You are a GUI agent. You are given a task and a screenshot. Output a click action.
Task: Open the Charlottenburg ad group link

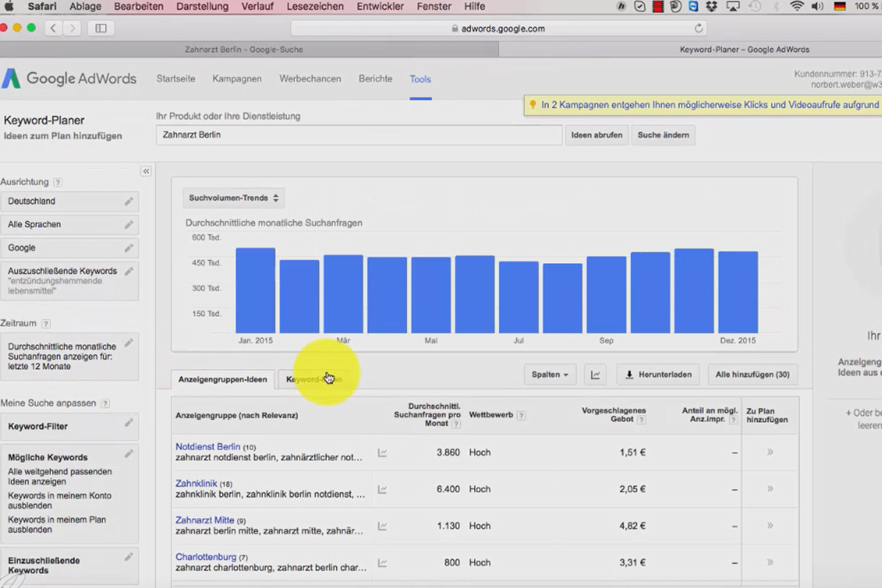[x=206, y=556]
